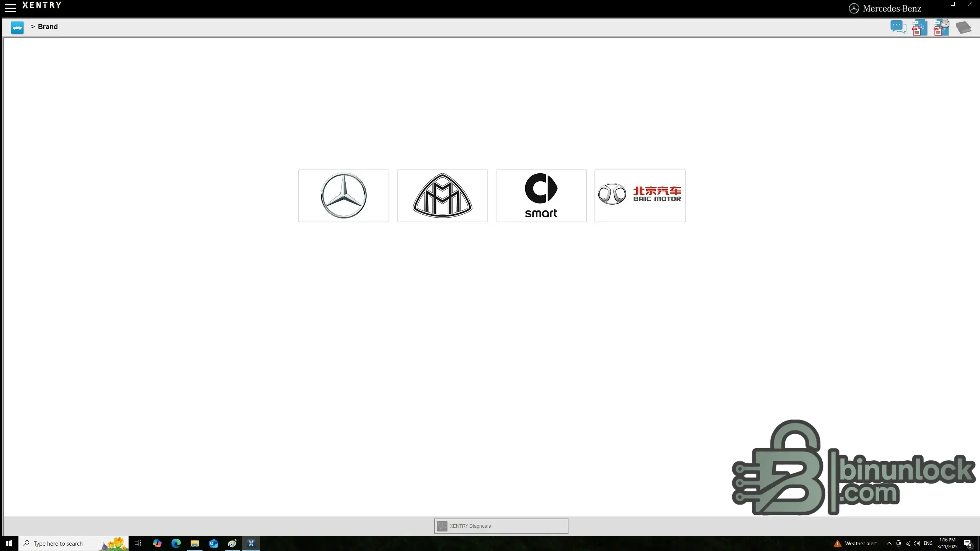Select the Mercedes-Benz brand tile
The image size is (980, 551).
tap(343, 196)
